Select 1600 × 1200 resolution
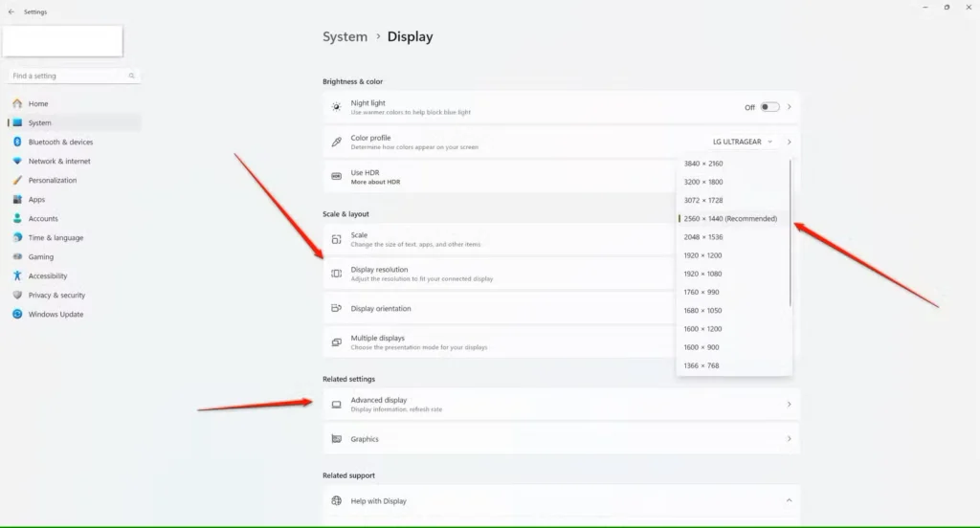Viewport: 980px width, 528px height. (x=732, y=329)
